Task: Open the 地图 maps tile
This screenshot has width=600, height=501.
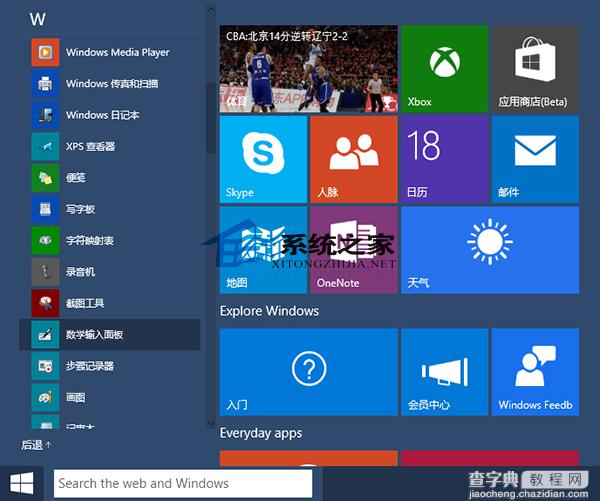Action: point(263,250)
